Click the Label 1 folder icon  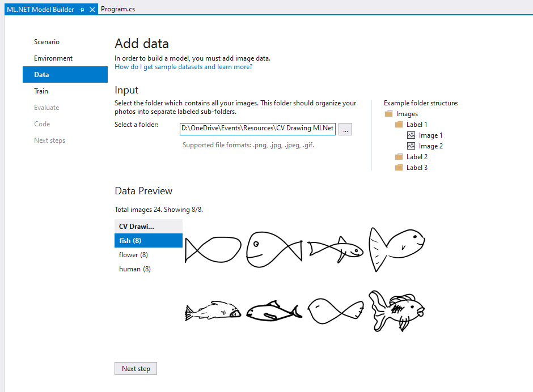399,125
